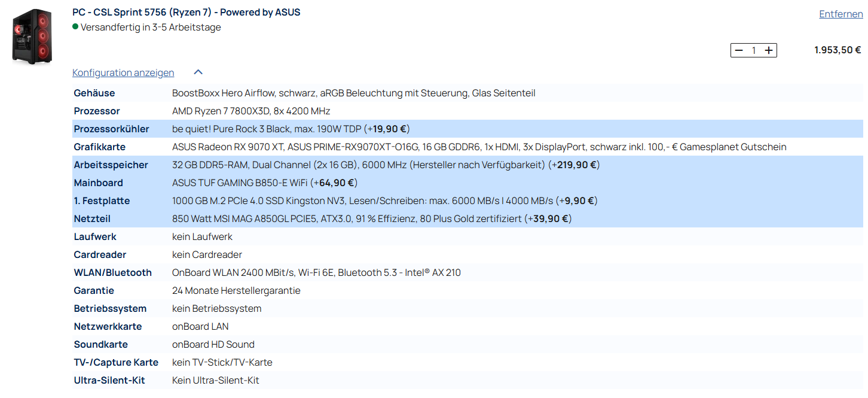Click the 'onBoard HD Sound' value

213,344
